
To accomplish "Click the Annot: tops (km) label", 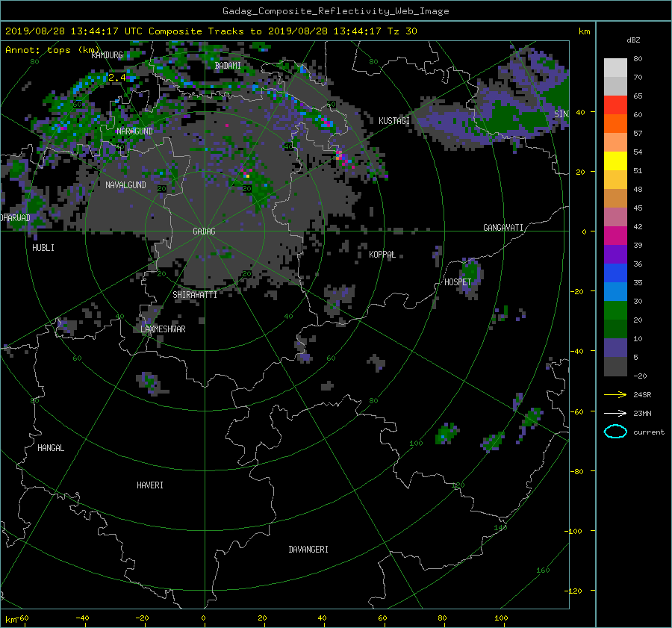I will (x=52, y=50).
